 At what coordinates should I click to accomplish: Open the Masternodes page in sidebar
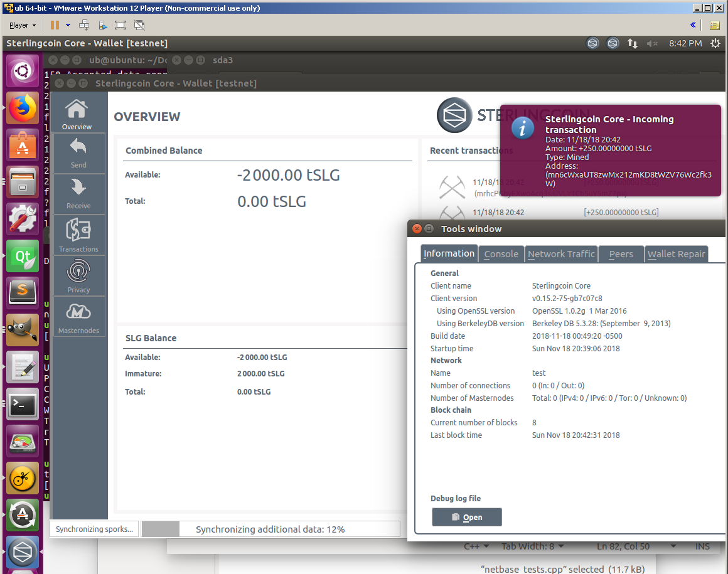click(78, 317)
